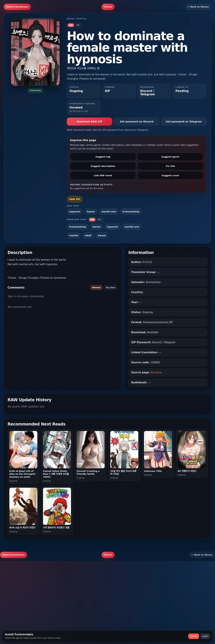Open AV 여배우가 되었다 recommendation thumbnail
215x644 pixels.
[x=191, y=450]
